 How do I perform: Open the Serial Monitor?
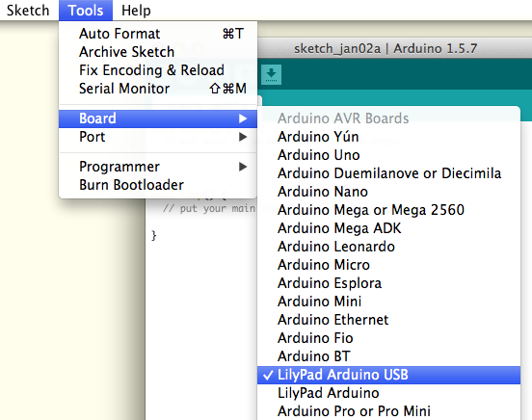tap(158, 89)
